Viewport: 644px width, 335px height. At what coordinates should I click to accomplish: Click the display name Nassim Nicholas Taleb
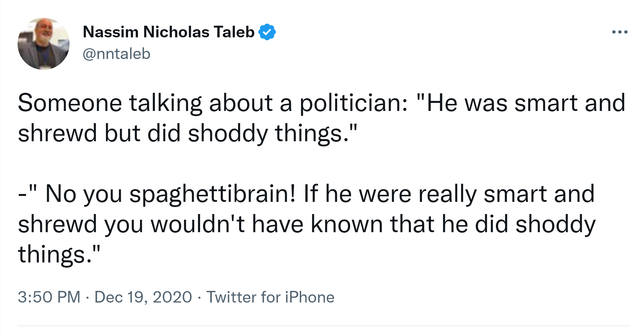pos(168,32)
